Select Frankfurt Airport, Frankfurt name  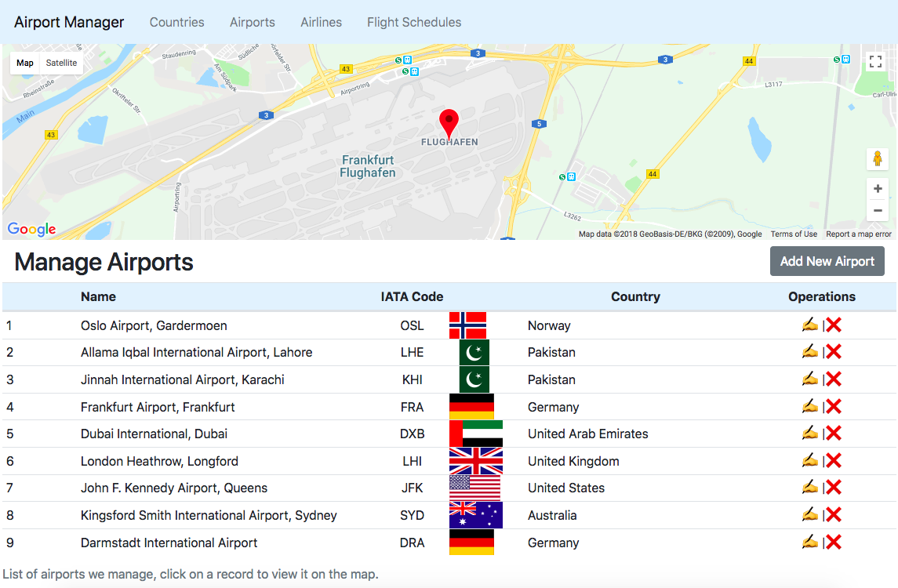158,407
